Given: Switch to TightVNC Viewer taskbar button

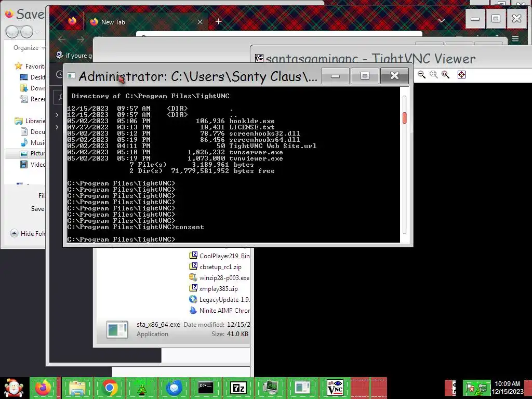Looking at the screenshot, I should point(335,388).
